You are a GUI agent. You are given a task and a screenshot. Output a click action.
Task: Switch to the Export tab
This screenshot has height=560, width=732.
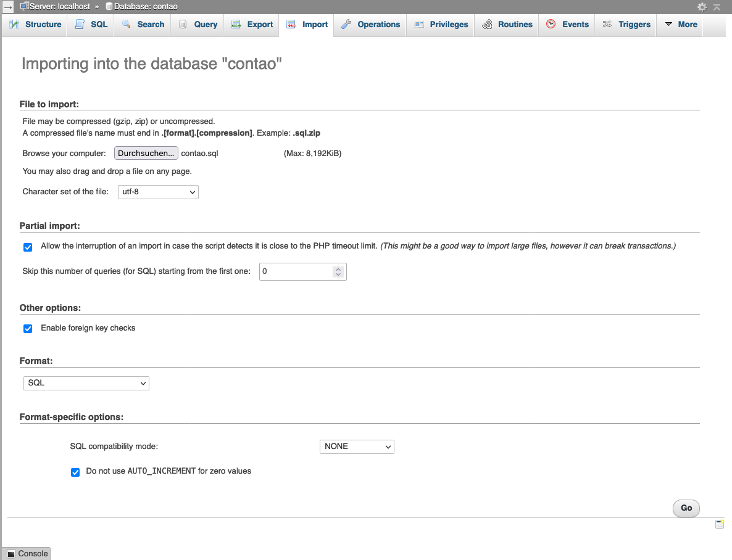252,24
